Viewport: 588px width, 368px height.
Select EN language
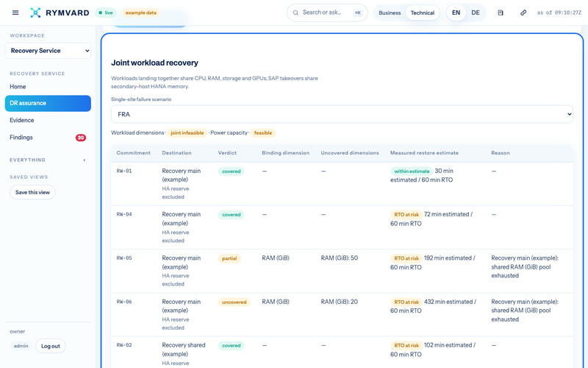(456, 13)
